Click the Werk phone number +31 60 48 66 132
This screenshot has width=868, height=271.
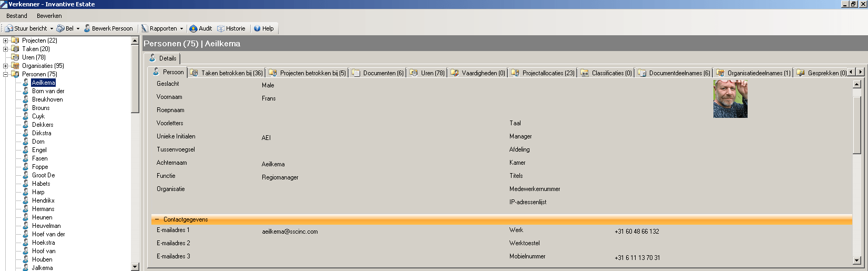[x=637, y=232]
